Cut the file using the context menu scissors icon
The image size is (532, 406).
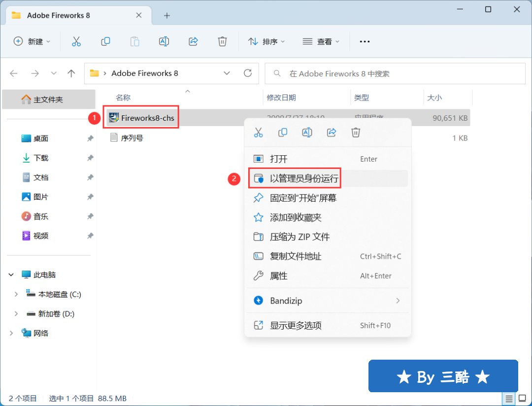coord(258,133)
